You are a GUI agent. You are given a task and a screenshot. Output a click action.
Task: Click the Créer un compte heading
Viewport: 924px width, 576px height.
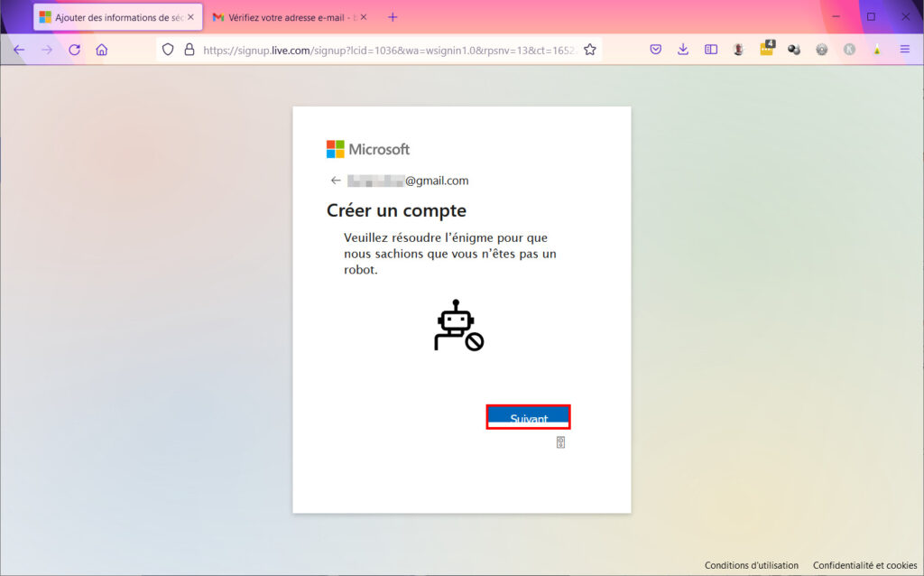(x=396, y=210)
